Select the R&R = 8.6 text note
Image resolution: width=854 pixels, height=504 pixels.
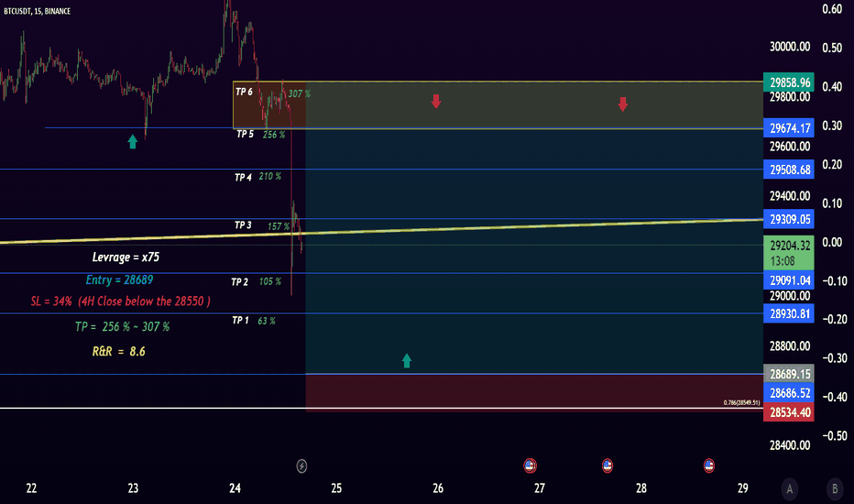[119, 352]
